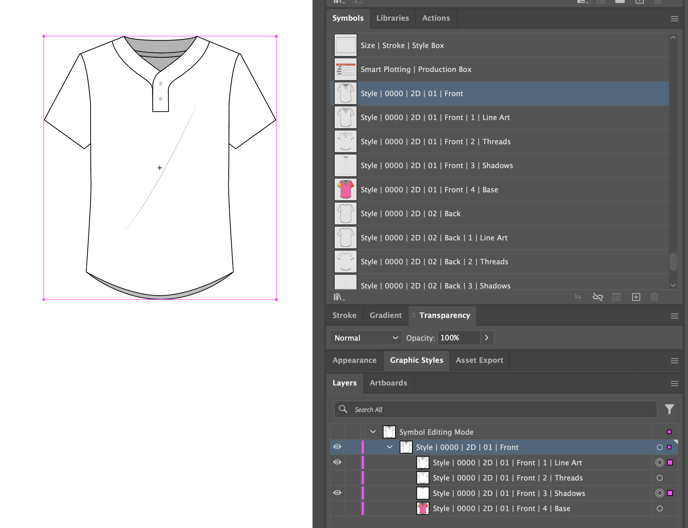Image resolution: width=688 pixels, height=528 pixels.
Task: Select the pink Front | 4 | Base symbol
Action: pyautogui.click(x=345, y=189)
